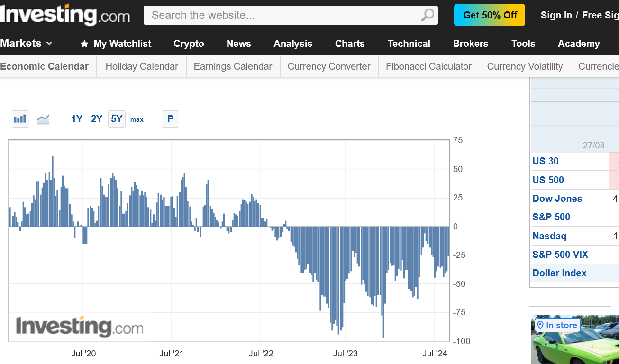Open the S&P 500 VIX link
Image resolution: width=619 pixels, height=364 pixels.
point(560,255)
